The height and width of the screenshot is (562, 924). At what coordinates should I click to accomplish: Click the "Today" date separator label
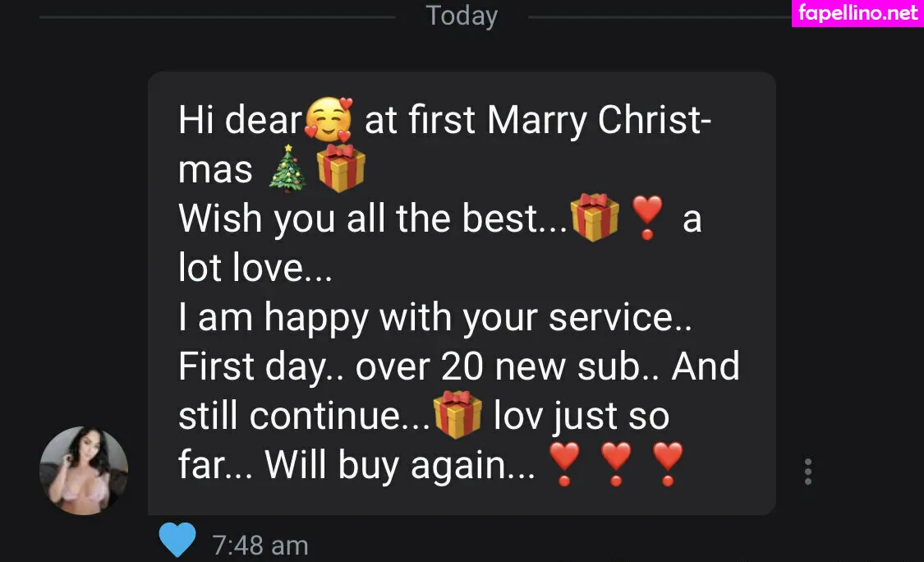pyautogui.click(x=462, y=16)
